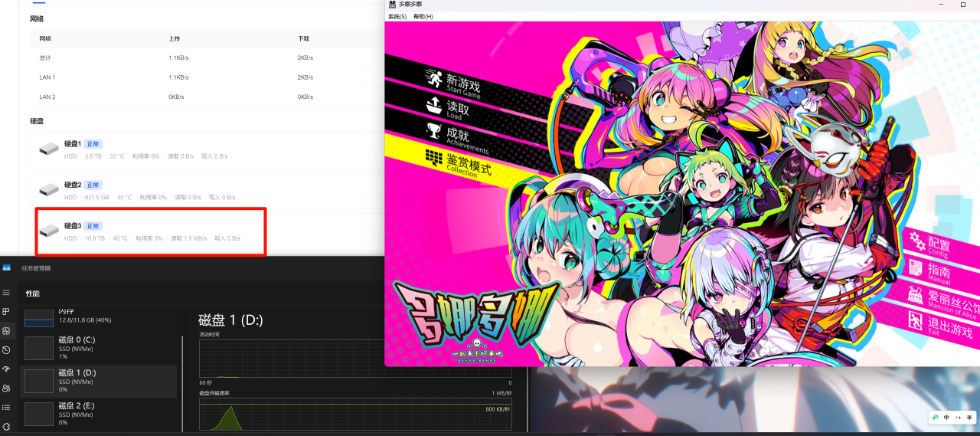This screenshot has height=436, width=980.
Task: Click the book icon beside 指南 Manual
Action: (x=916, y=267)
